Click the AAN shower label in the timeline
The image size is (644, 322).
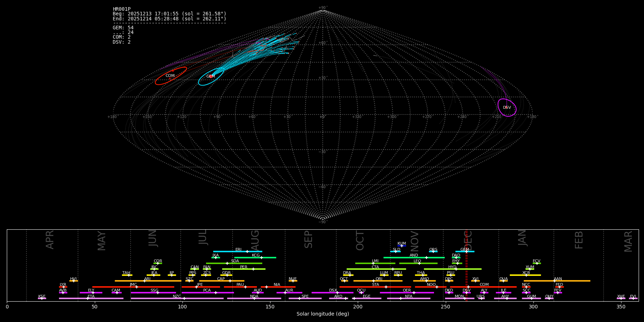point(558,279)
